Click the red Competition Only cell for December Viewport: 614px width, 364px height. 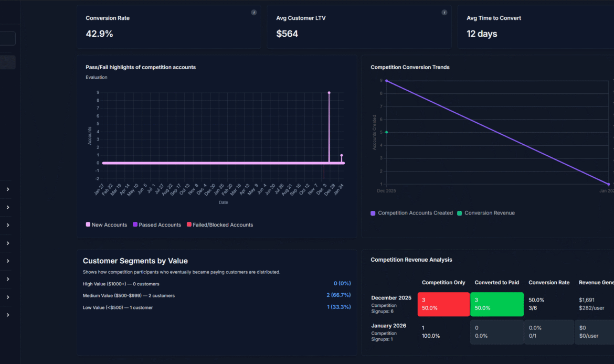443,304
